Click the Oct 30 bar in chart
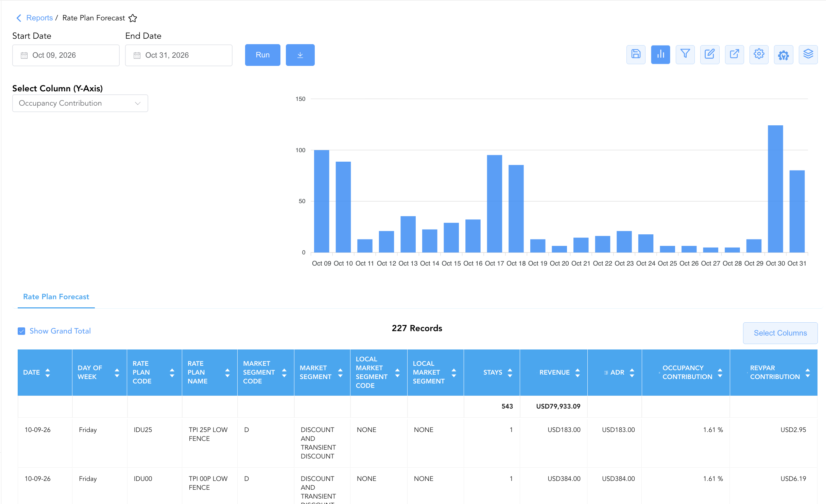The height and width of the screenshot is (504, 826). point(775,189)
